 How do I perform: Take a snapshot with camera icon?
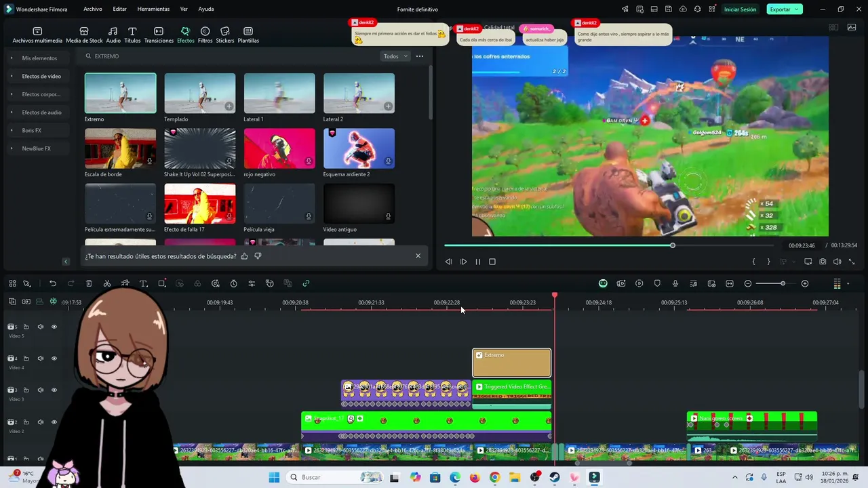pyautogui.click(x=823, y=262)
